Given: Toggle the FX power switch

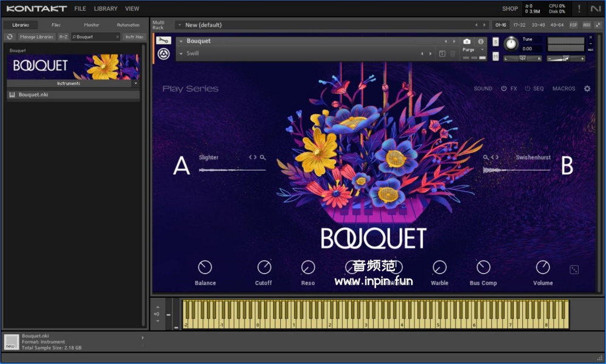Looking at the screenshot, I should click(503, 89).
